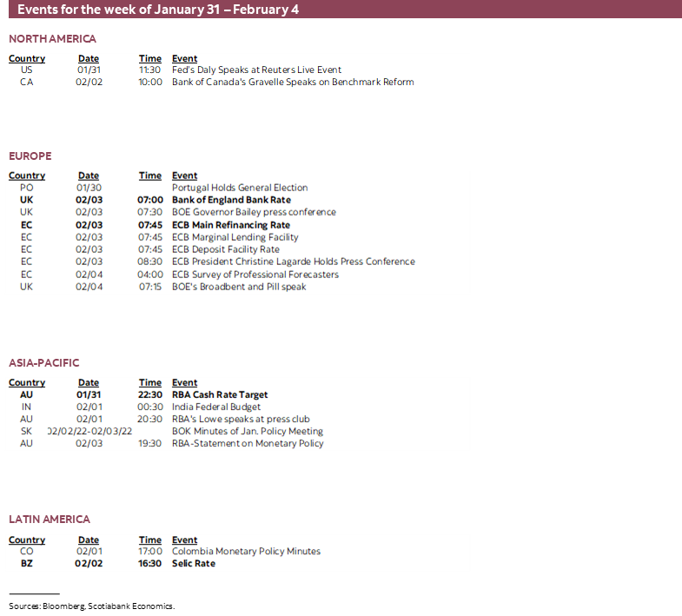Viewport: 682px width, 616px height.
Task: Select the EUROPE section header
Action: (x=30, y=156)
